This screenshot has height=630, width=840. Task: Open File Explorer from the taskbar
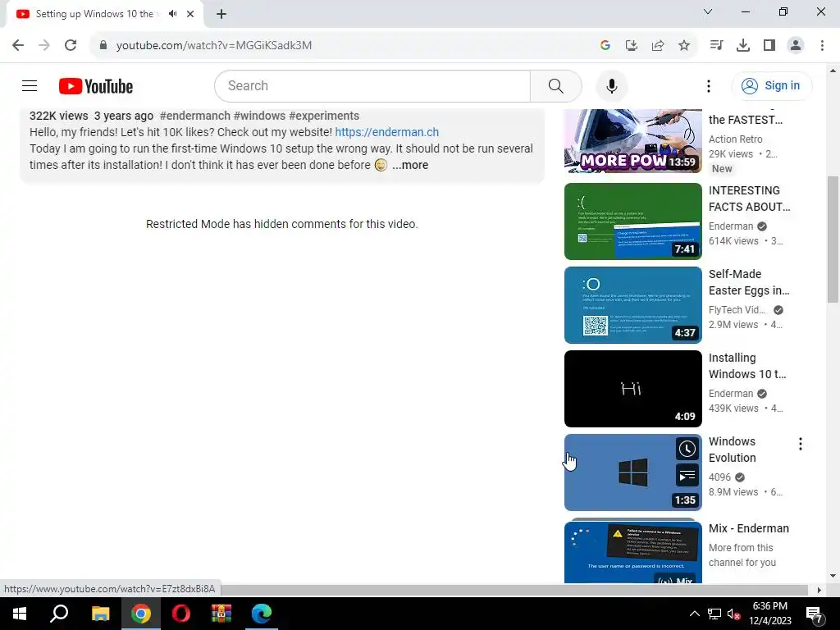(100, 614)
